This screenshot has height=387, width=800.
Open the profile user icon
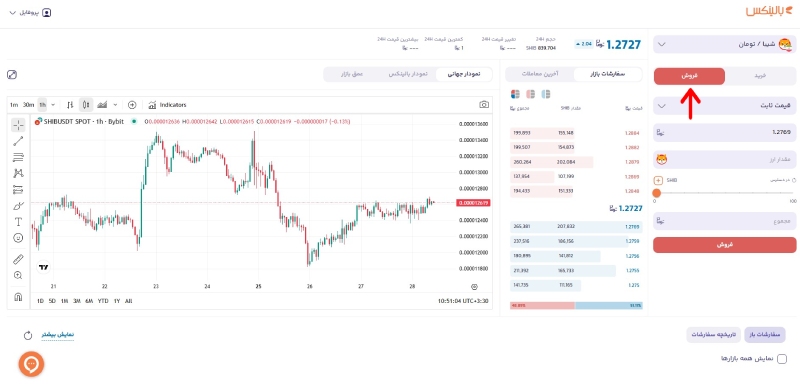click(x=46, y=13)
